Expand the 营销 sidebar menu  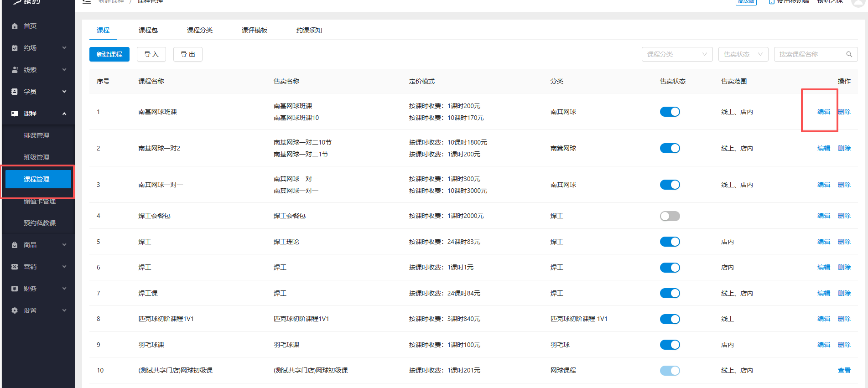tap(64, 267)
